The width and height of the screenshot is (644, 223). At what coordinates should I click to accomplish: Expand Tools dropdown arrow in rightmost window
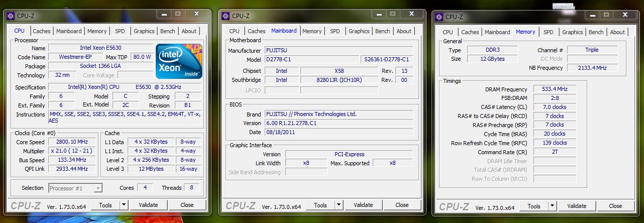(x=553, y=206)
